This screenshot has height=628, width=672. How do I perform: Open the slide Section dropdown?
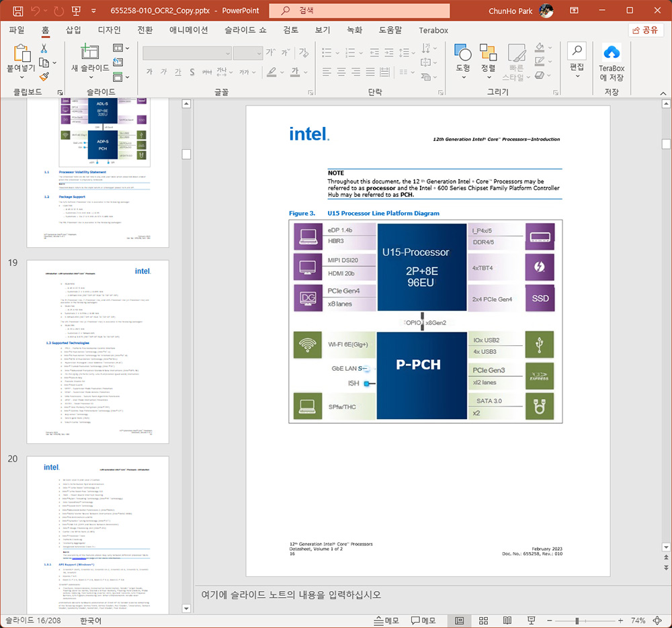coord(121,77)
